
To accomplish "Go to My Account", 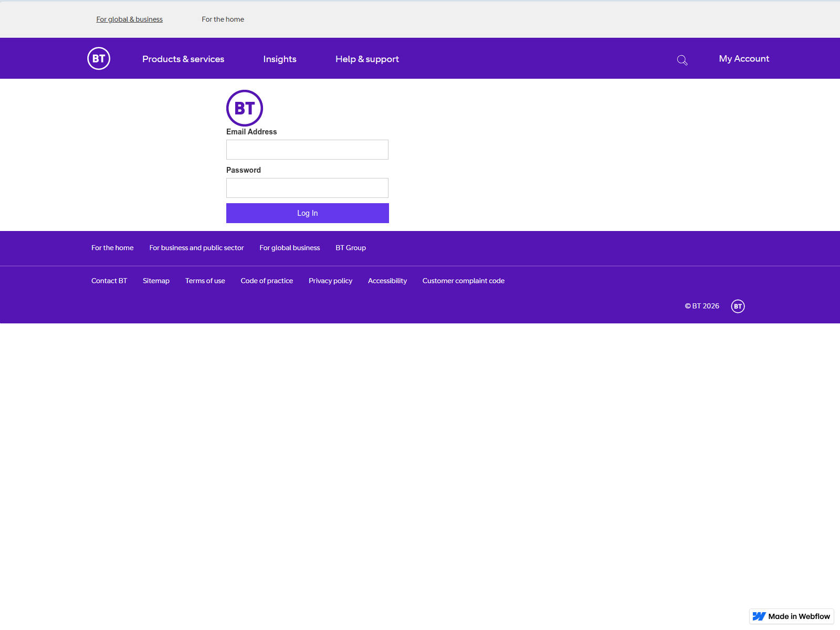I will pos(744,58).
